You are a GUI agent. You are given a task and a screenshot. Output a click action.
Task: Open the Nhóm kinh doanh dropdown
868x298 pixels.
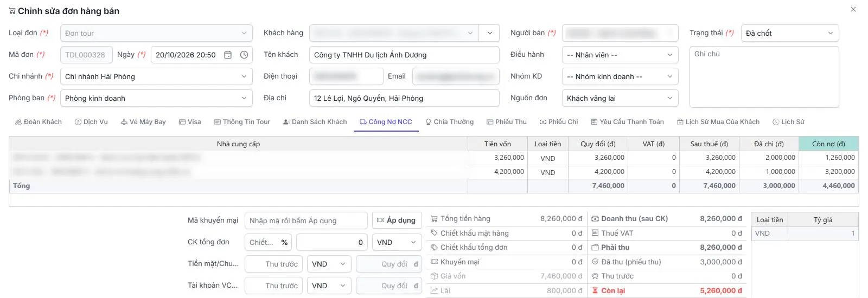click(620, 76)
